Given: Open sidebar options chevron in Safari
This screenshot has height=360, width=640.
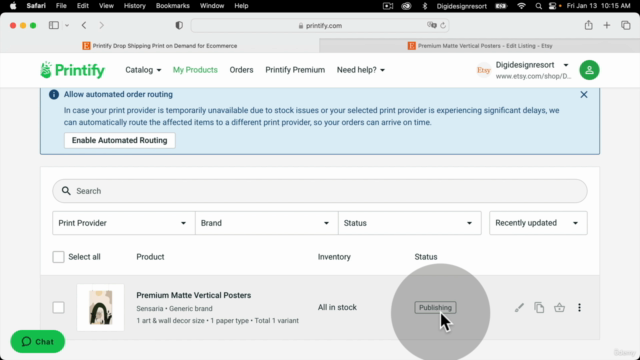Looking at the screenshot, I should click(67, 25).
